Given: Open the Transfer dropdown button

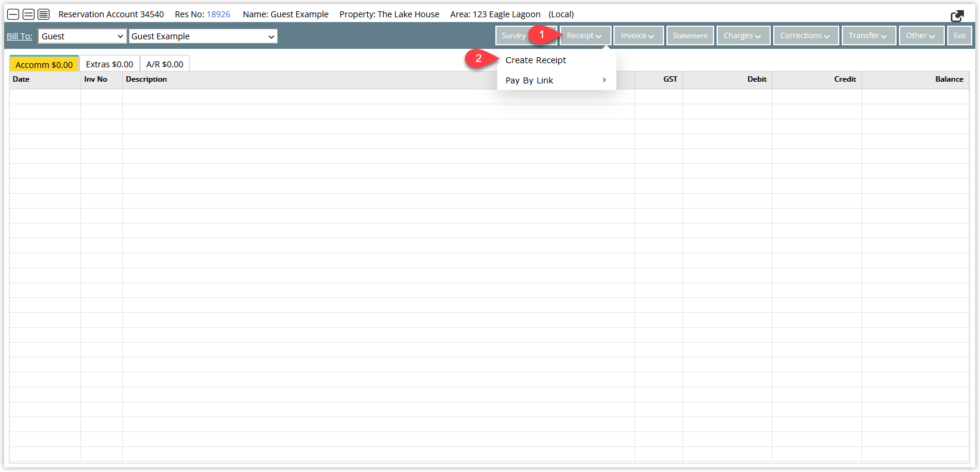Looking at the screenshot, I should (869, 36).
